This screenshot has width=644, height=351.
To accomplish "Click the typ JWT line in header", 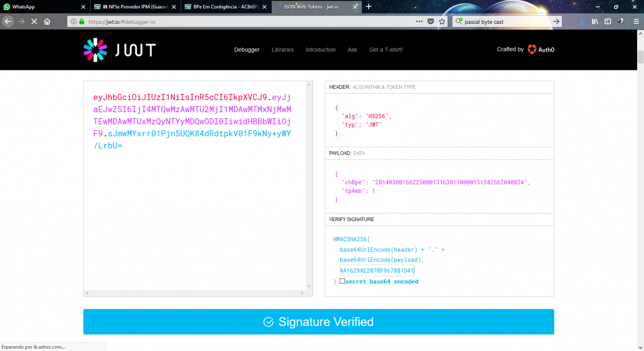I will [361, 125].
